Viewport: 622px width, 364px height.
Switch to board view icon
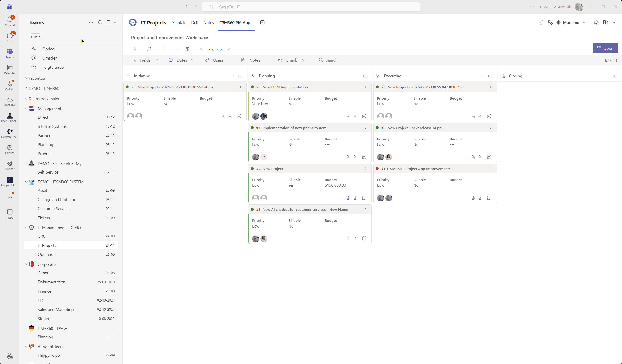(x=188, y=49)
